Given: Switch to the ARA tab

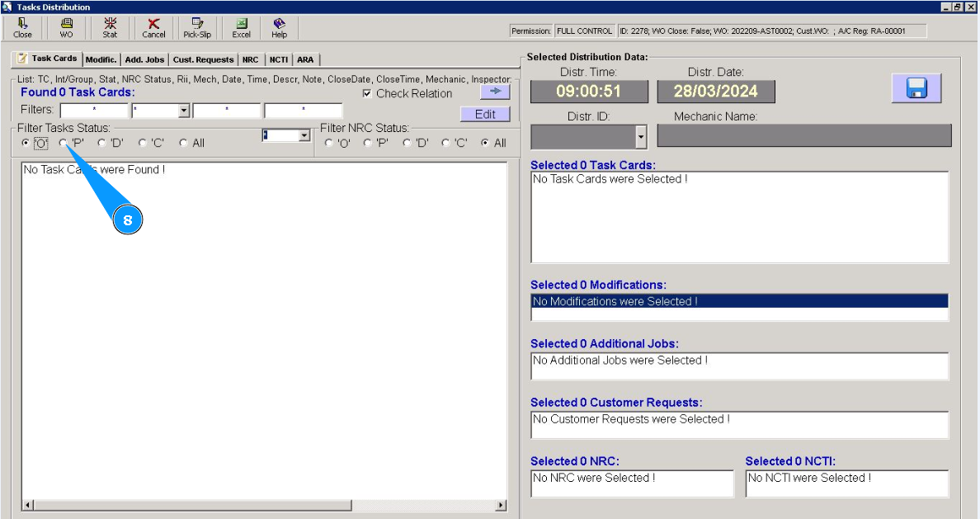Looking at the screenshot, I should pyautogui.click(x=305, y=60).
